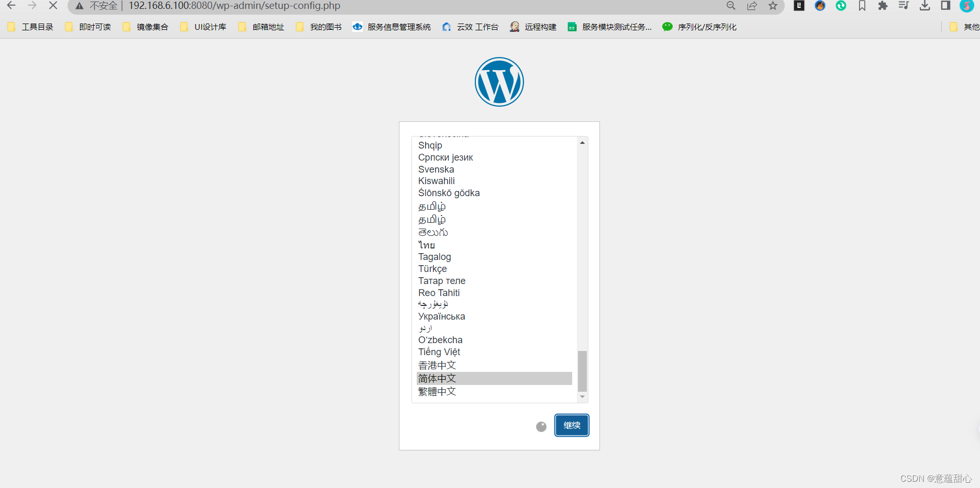Click the WordPress logo
Viewport: 980px width, 488px height.
499,82
